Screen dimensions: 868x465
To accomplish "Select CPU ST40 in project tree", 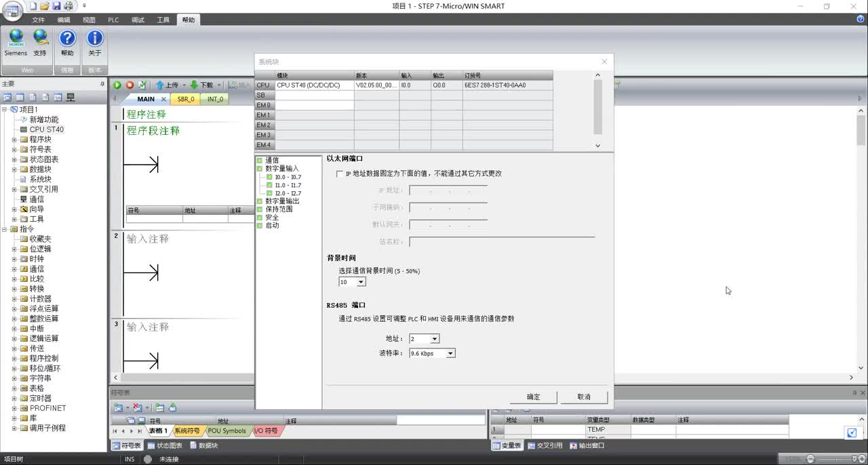I will pos(46,129).
